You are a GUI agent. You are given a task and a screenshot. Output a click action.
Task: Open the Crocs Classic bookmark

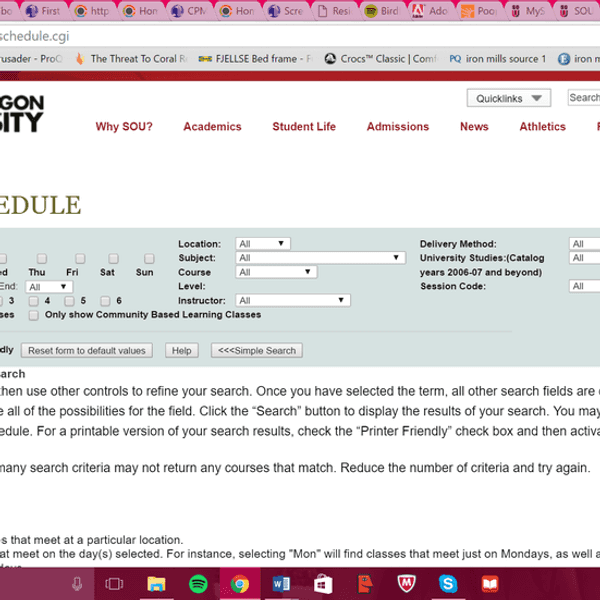tap(380, 59)
